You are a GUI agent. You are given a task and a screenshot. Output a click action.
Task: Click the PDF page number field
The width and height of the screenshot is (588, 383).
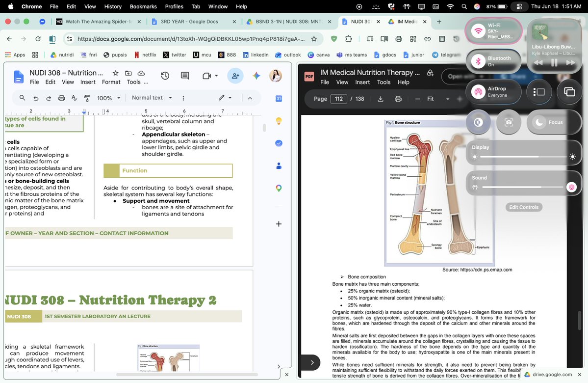pyautogui.click(x=338, y=99)
